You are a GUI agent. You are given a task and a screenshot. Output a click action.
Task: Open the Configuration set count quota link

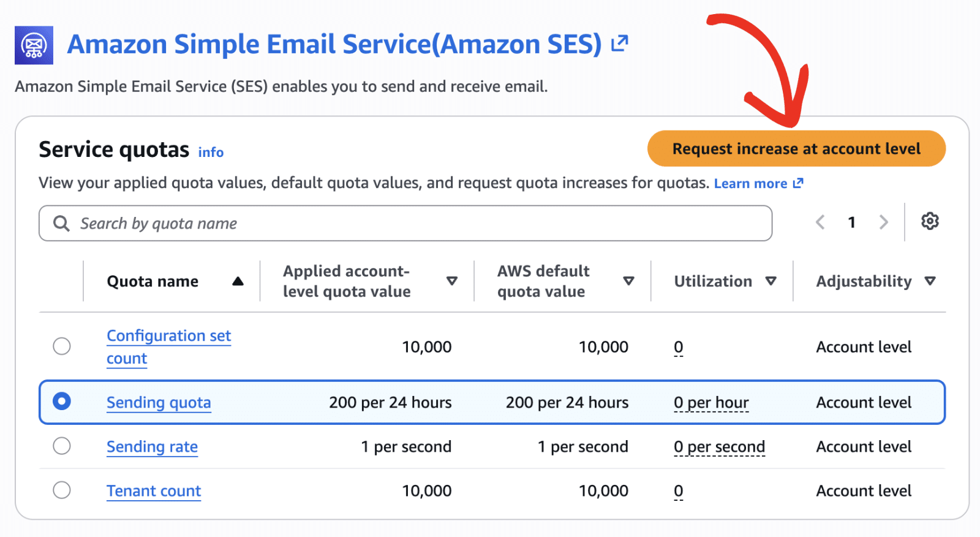tap(169, 347)
